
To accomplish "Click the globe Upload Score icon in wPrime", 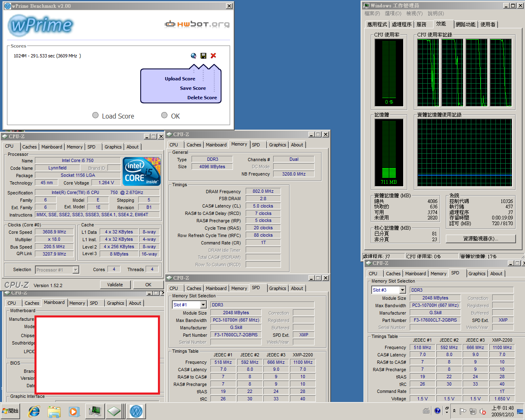I will pyautogui.click(x=194, y=56).
